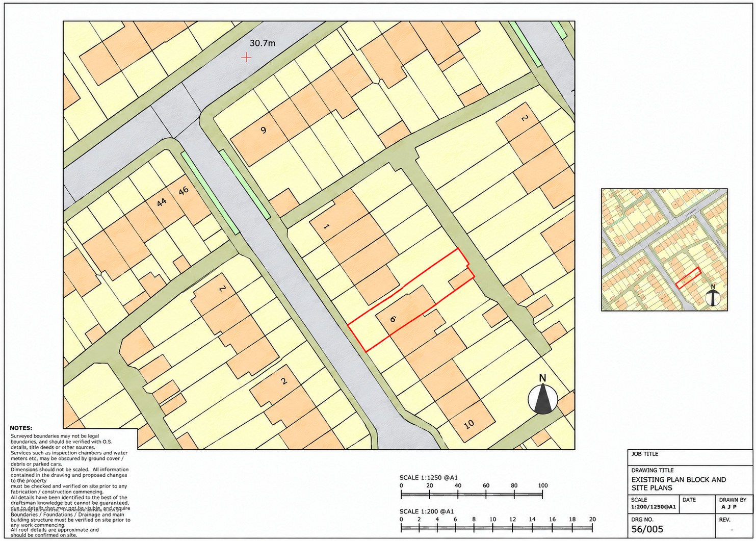
Task: Click the 30.7m spot height label
Action: click(x=263, y=43)
